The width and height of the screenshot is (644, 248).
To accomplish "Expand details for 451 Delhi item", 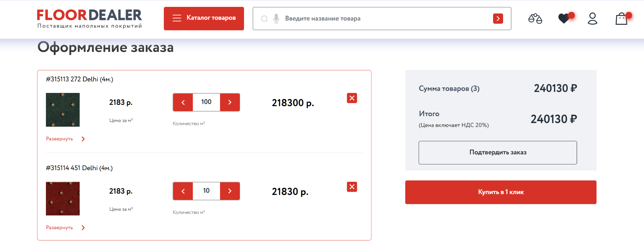I will pyautogui.click(x=65, y=228).
